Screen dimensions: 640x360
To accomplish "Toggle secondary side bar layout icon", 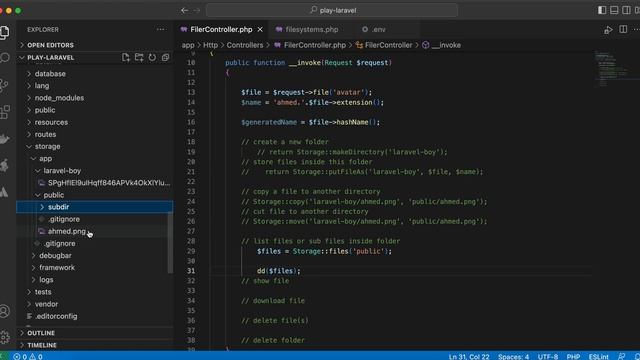I will click(626, 10).
